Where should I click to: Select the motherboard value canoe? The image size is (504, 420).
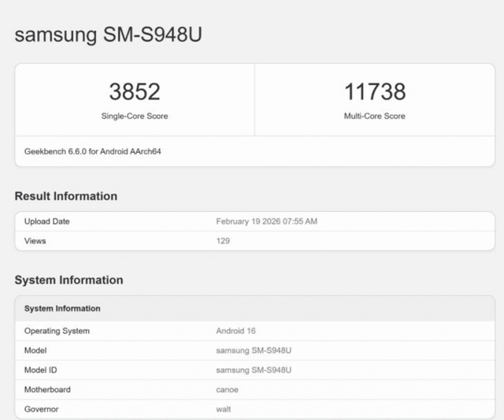pos(227,389)
